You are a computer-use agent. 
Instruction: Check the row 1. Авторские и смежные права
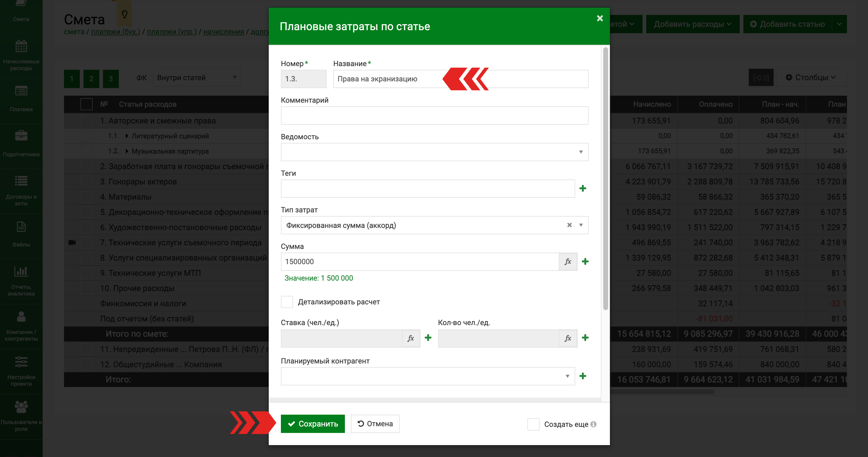coord(87,121)
